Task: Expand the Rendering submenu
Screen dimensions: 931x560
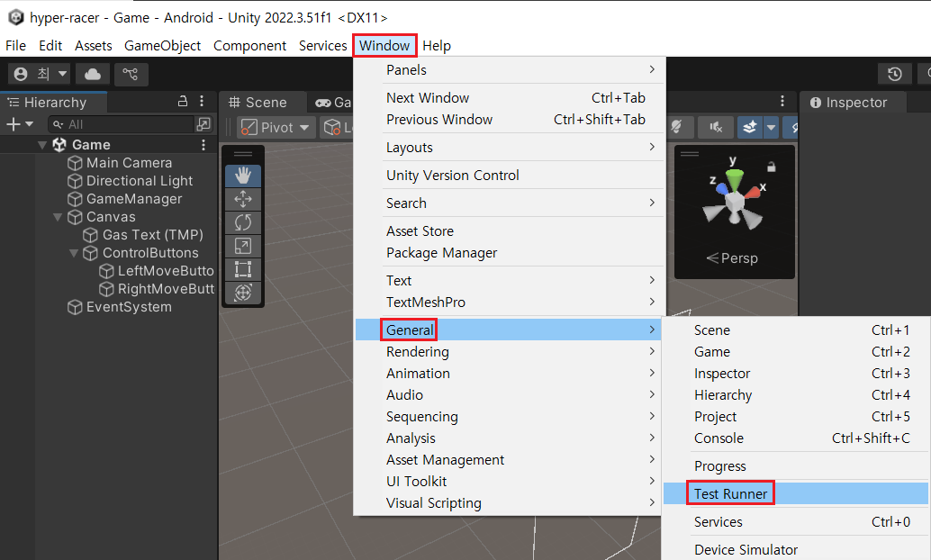Action: [x=510, y=351]
